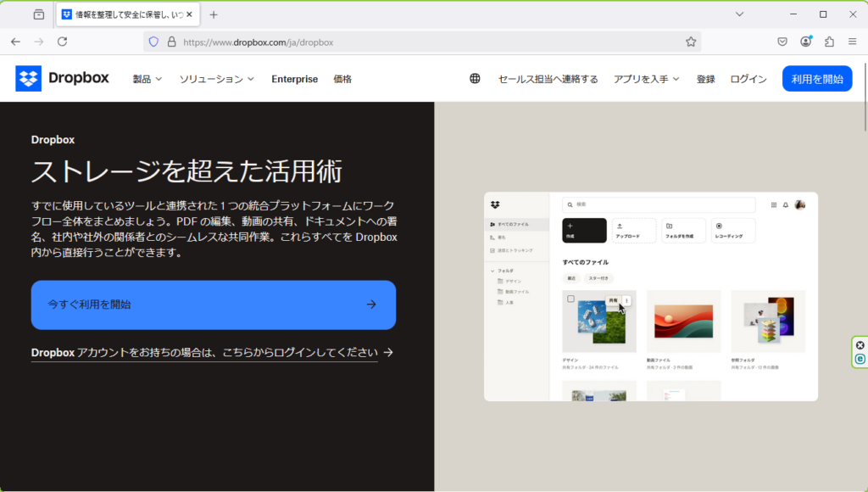The image size is (868, 492).
Task: Expand the 製品 dropdown menu
Action: coord(147,79)
